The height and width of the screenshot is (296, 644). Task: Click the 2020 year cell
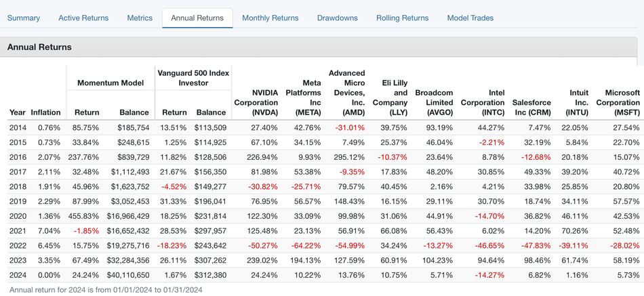pyautogui.click(x=17, y=216)
